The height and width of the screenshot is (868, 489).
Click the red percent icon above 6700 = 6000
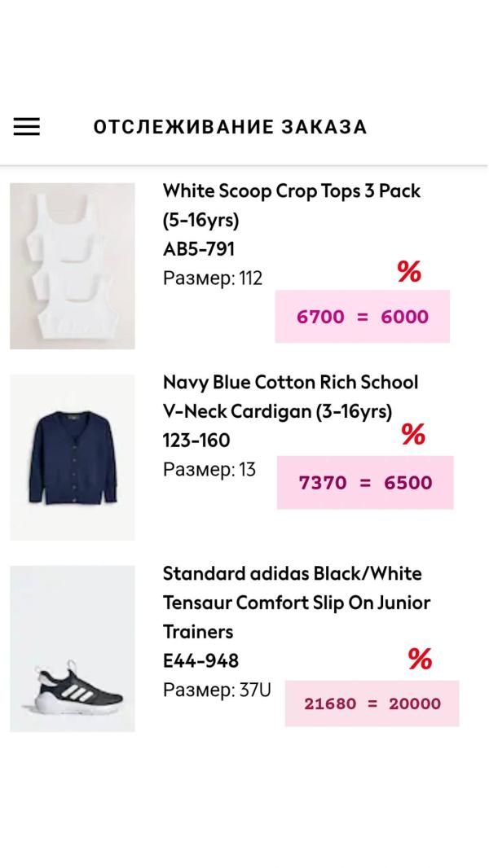coord(409,271)
